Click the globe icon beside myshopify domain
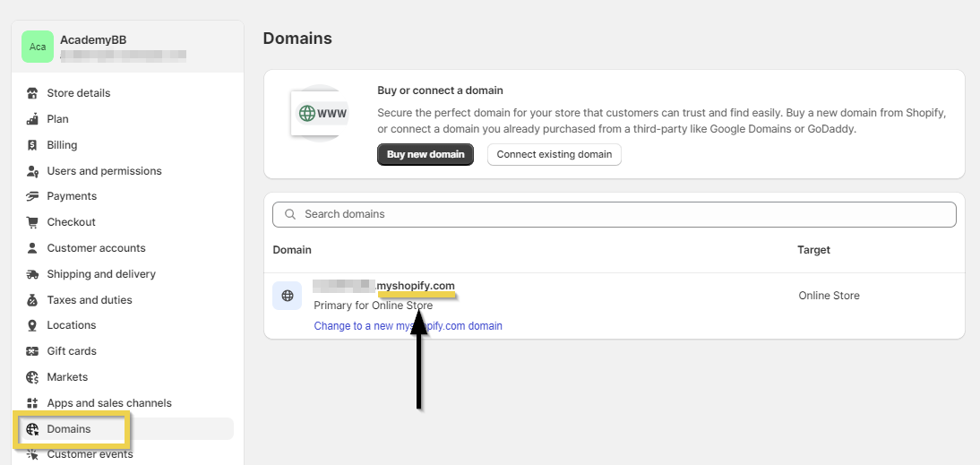This screenshot has height=465, width=980. [287, 296]
